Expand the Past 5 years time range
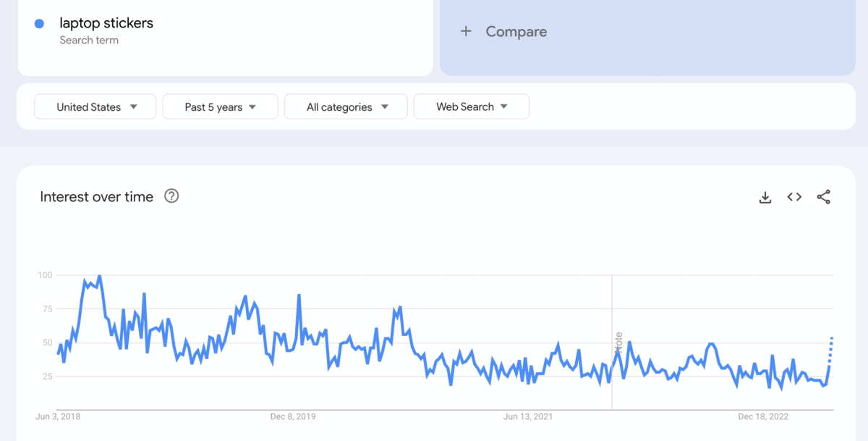868x441 pixels. 220,106
